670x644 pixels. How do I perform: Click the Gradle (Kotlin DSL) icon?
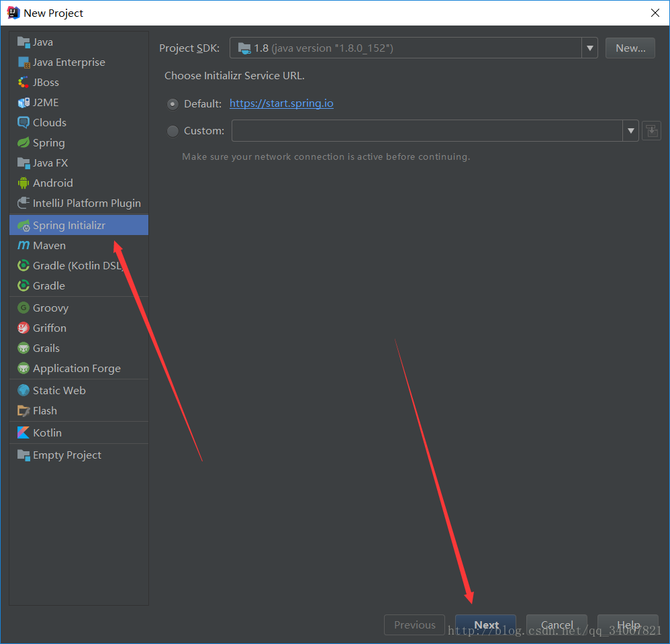point(23,265)
